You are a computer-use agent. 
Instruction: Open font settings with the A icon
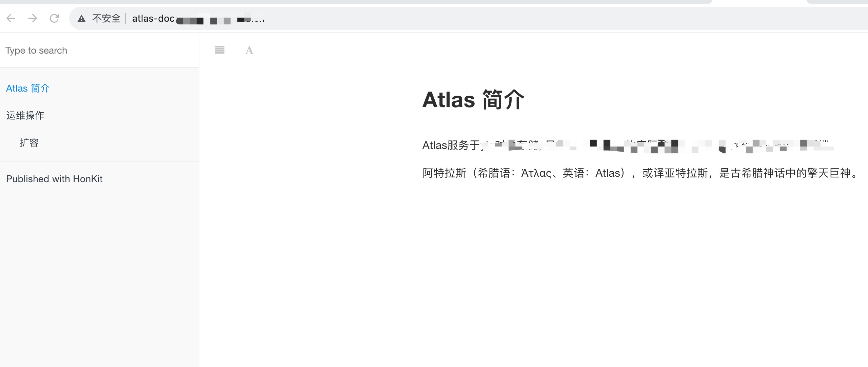[249, 51]
